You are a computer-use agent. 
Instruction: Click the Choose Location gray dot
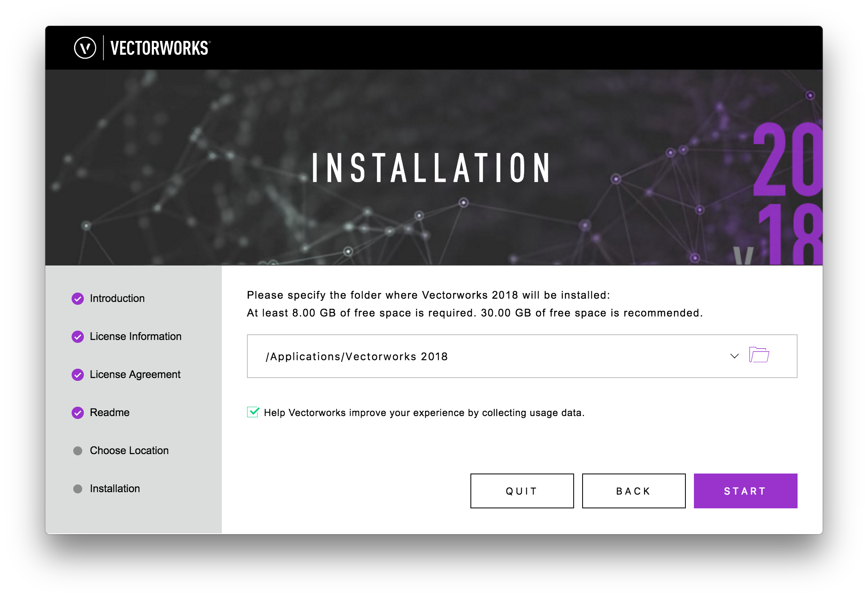(x=78, y=451)
